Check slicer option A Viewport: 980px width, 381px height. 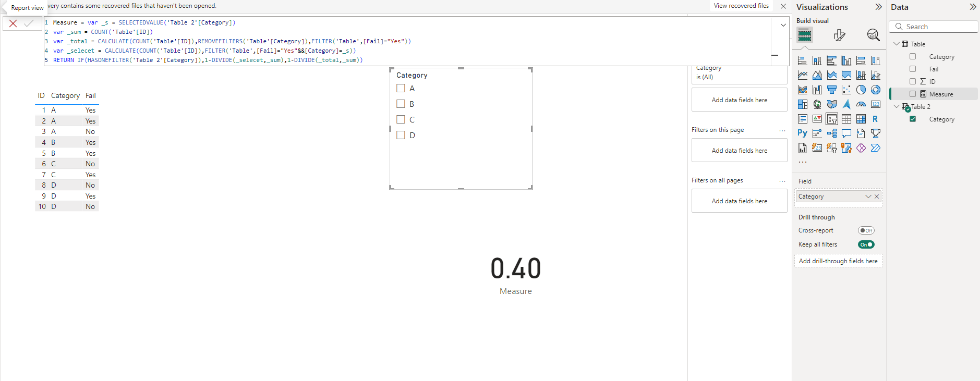click(401, 89)
